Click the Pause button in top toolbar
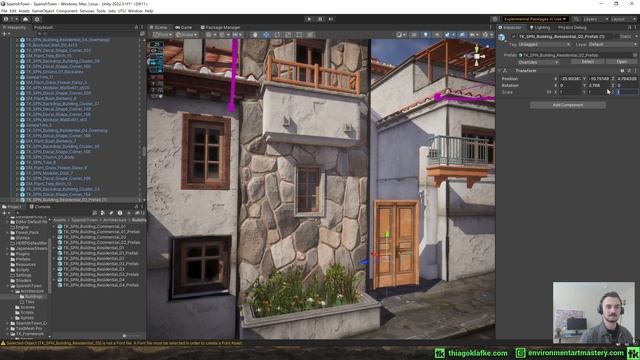Image resolution: width=640 pixels, height=360 pixels. [x=320, y=19]
